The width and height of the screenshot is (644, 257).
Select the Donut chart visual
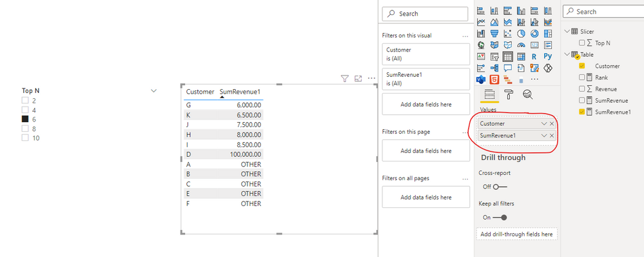(534, 34)
